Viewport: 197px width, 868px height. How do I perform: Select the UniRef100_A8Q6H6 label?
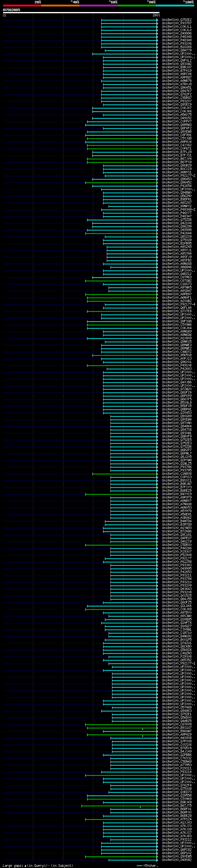[177, 267]
